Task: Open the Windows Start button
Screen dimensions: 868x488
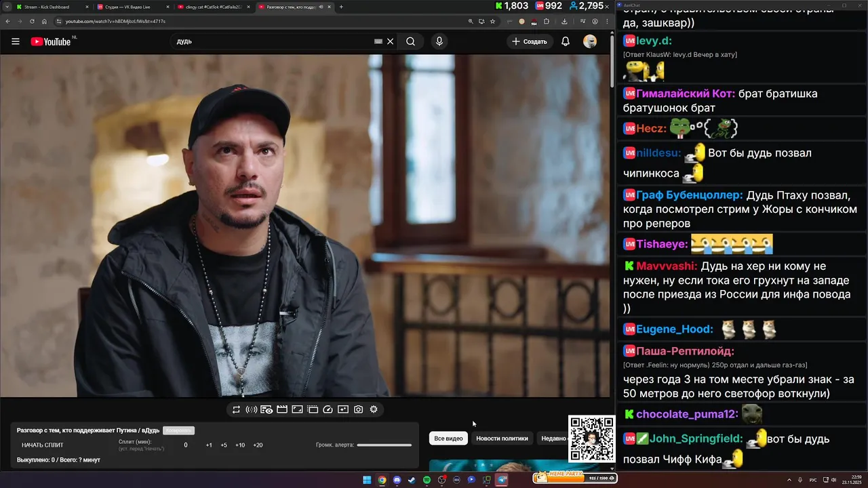Action: 367,480
